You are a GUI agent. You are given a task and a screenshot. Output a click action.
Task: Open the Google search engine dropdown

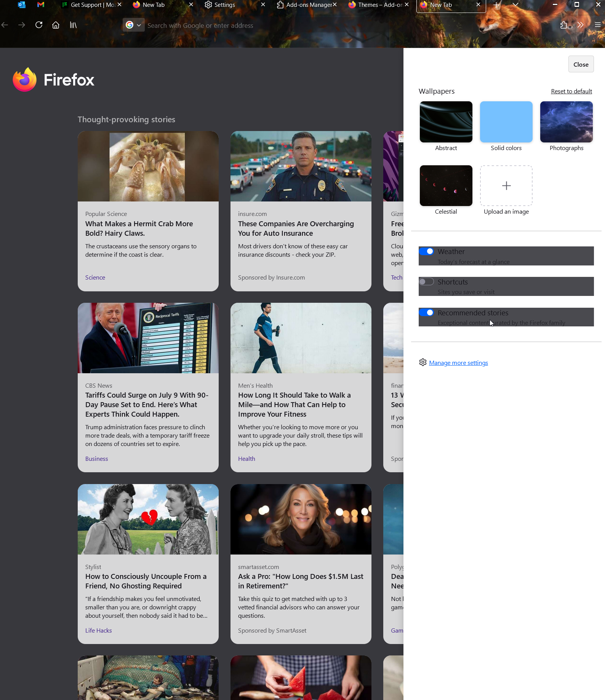coord(134,25)
